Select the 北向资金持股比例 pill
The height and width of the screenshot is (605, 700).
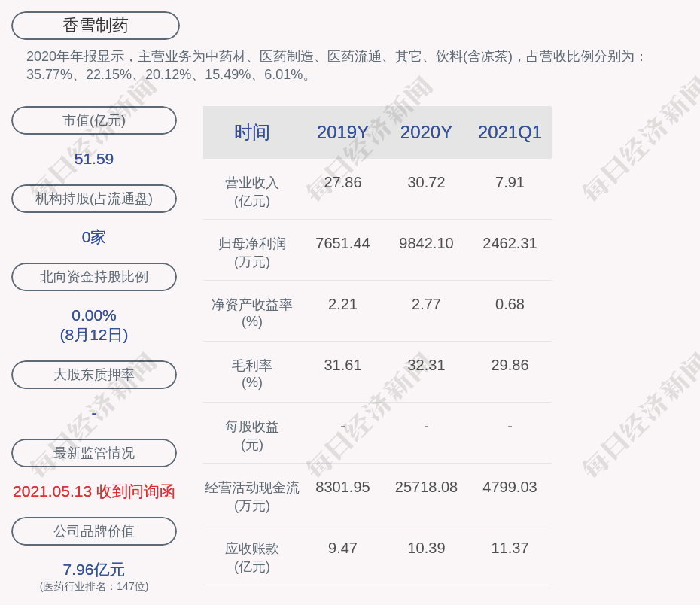coord(94,277)
